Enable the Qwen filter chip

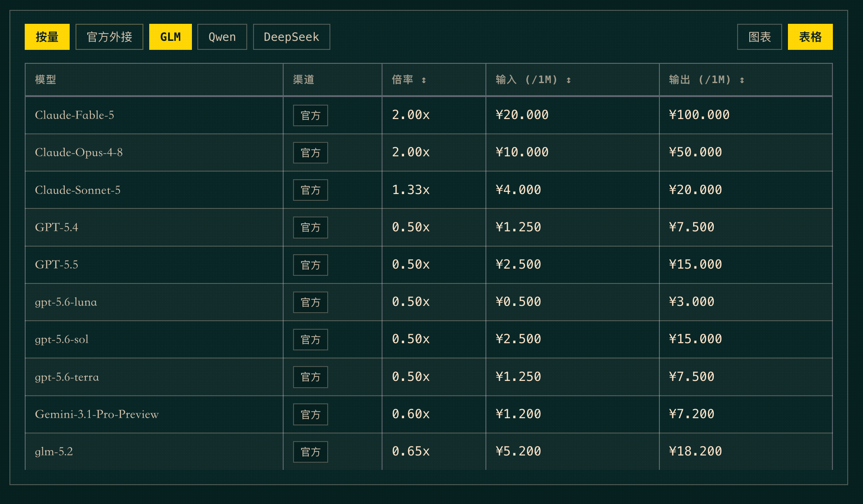(x=222, y=37)
